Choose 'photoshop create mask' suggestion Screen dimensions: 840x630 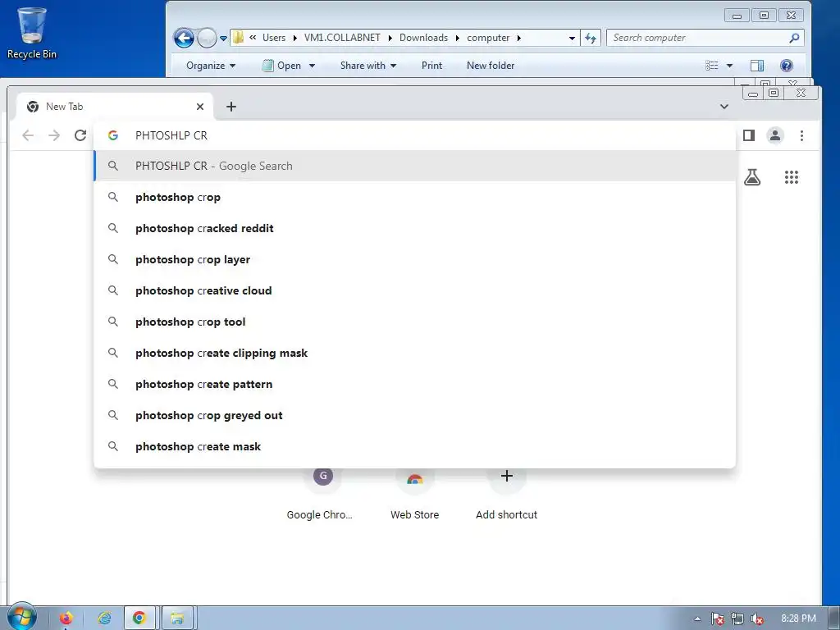tap(414, 446)
